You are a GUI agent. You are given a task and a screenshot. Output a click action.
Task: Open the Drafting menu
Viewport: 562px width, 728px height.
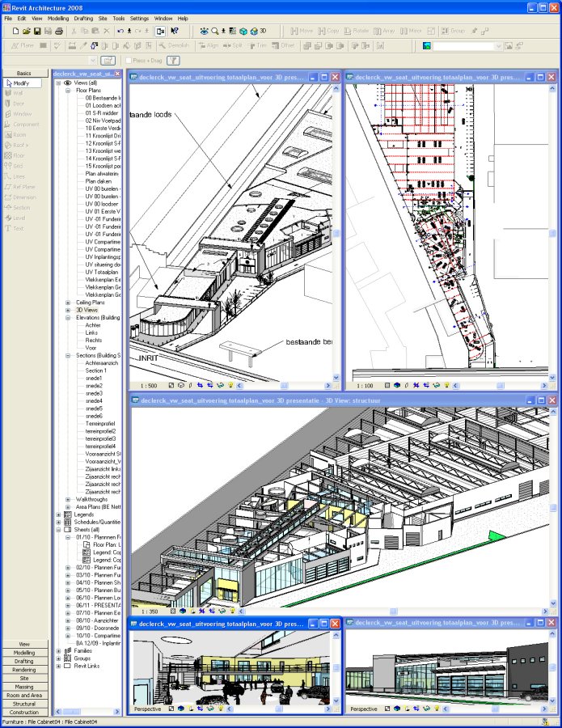click(x=83, y=19)
